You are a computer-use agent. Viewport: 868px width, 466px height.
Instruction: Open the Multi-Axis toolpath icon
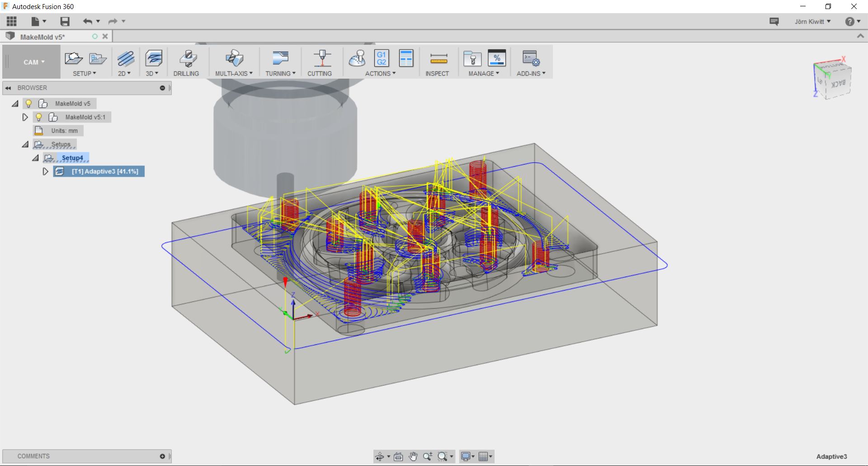[234, 58]
